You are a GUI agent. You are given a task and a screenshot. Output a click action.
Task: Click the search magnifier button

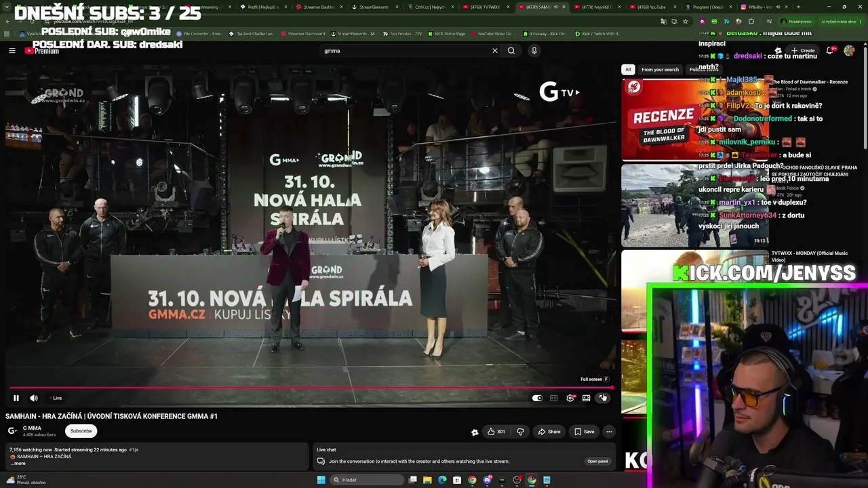[511, 51]
